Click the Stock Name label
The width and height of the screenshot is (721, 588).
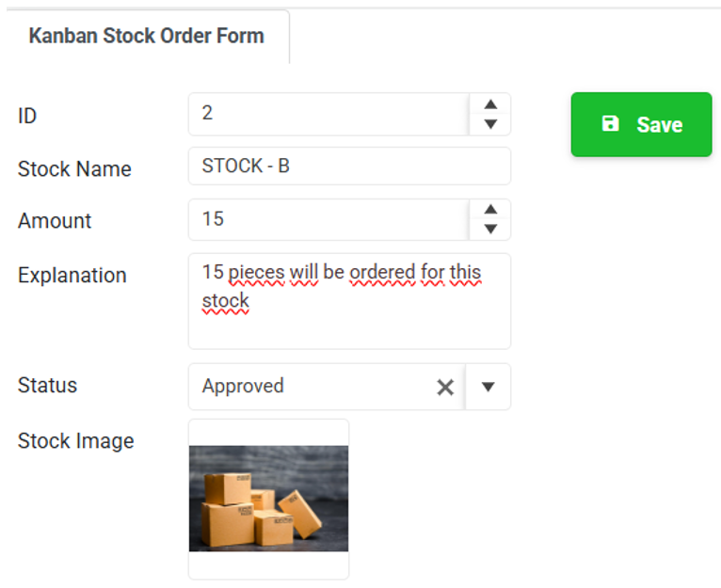click(x=74, y=168)
